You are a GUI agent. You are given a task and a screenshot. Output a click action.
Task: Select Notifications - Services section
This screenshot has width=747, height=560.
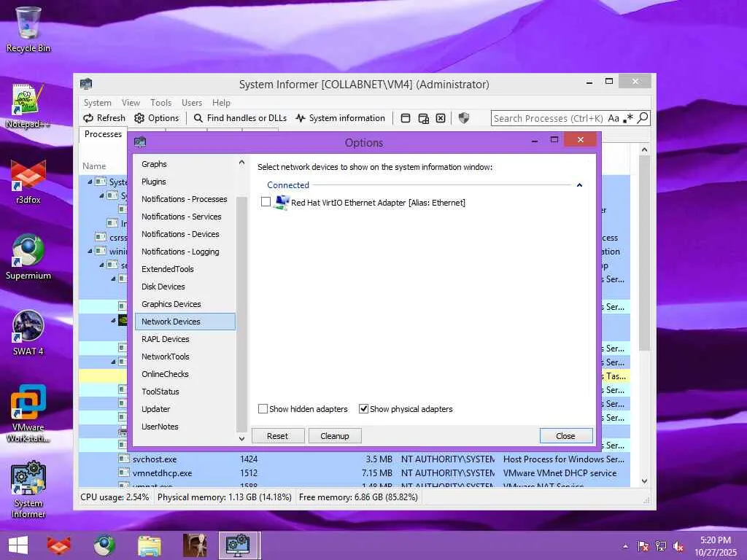click(x=185, y=217)
